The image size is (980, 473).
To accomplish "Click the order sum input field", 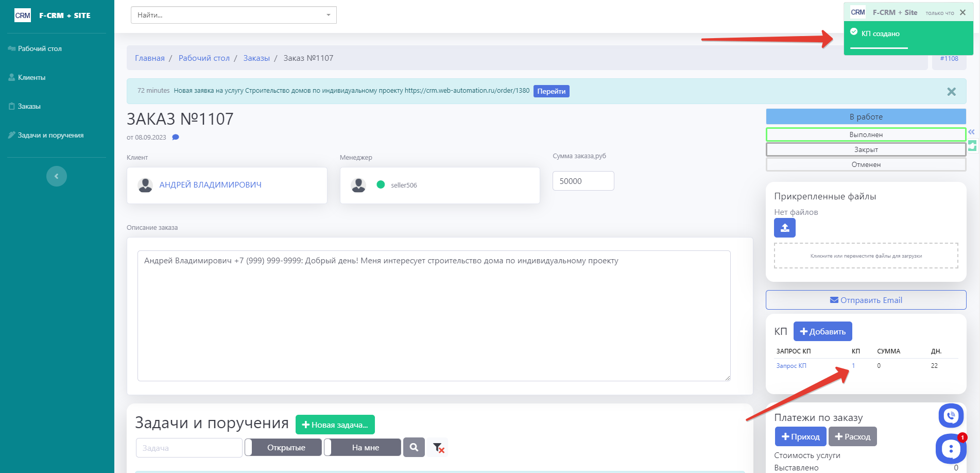I will coord(583,181).
